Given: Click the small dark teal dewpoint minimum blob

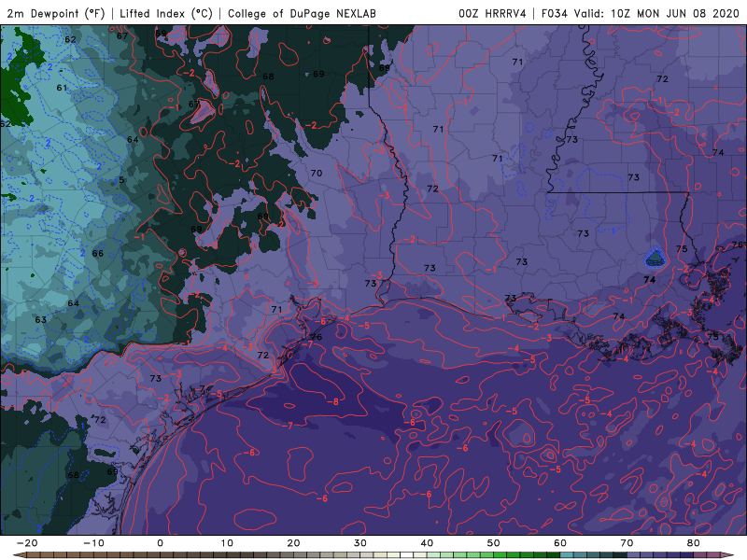Looking at the screenshot, I should pos(655,258).
